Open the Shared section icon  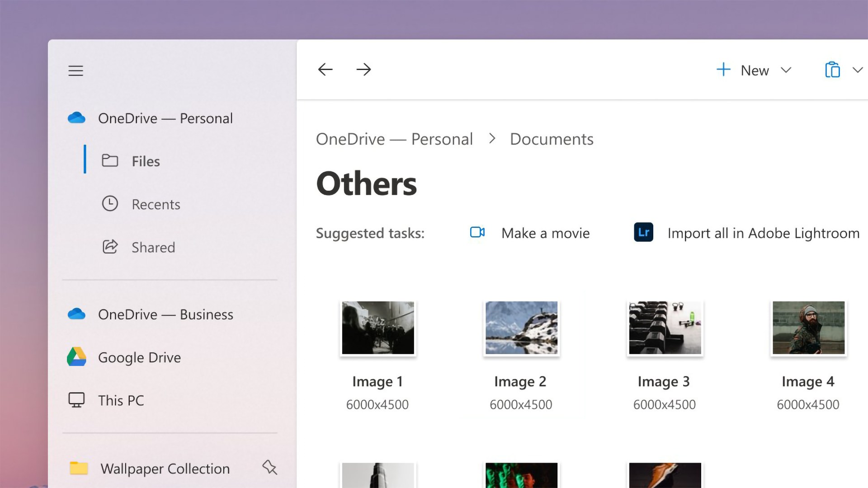(x=110, y=247)
